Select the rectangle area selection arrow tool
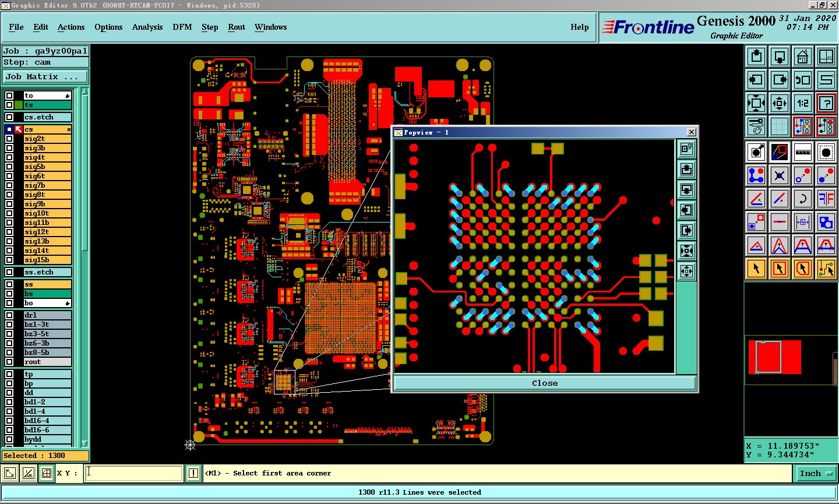Image resolution: width=839 pixels, height=504 pixels. point(780,269)
